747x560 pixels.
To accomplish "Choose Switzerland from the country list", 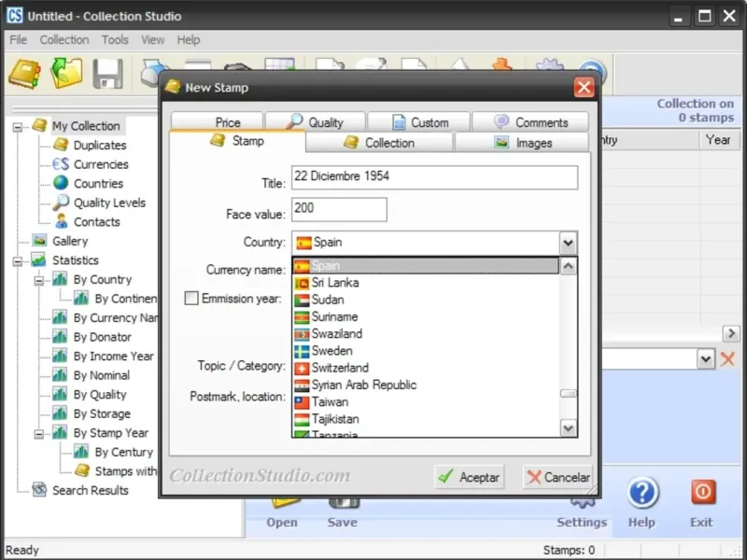I will pos(426,368).
